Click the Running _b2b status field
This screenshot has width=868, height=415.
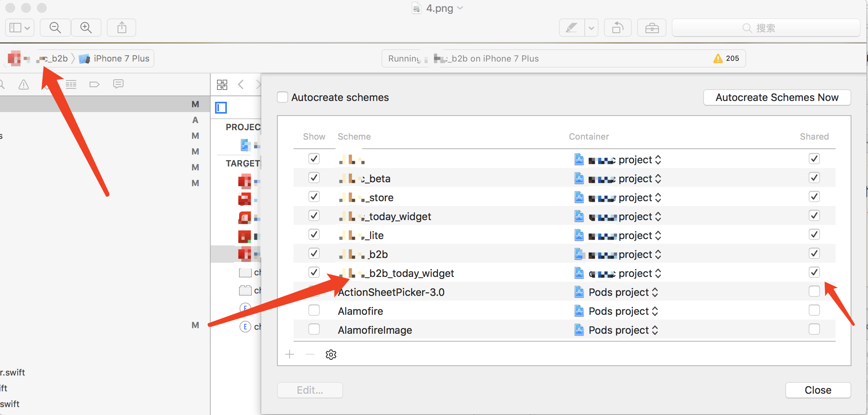point(563,58)
